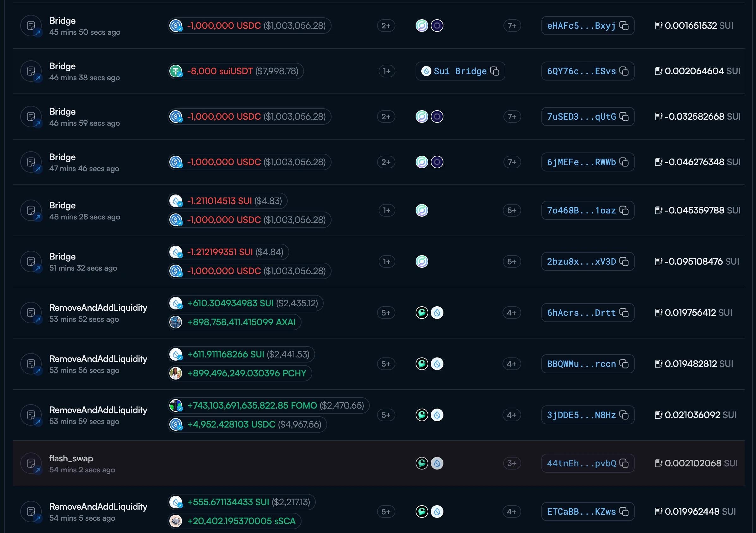Click the -1.211014513 SUI amount
Image resolution: width=756 pixels, height=533 pixels.
(x=219, y=201)
